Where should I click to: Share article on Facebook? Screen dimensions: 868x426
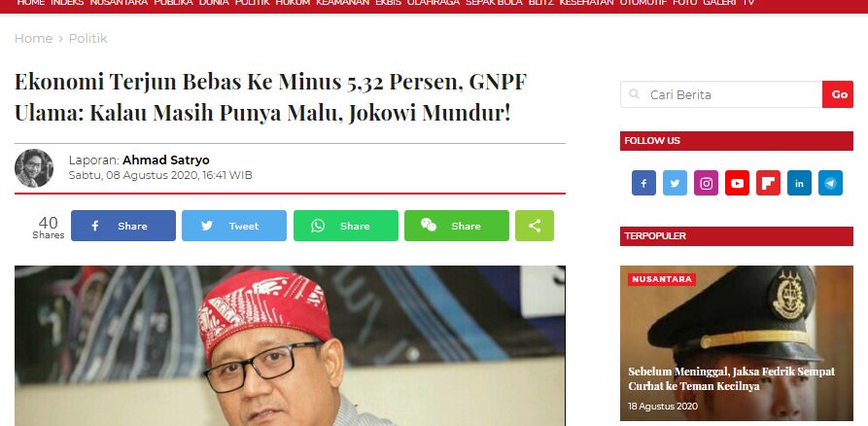pyautogui.click(x=122, y=226)
